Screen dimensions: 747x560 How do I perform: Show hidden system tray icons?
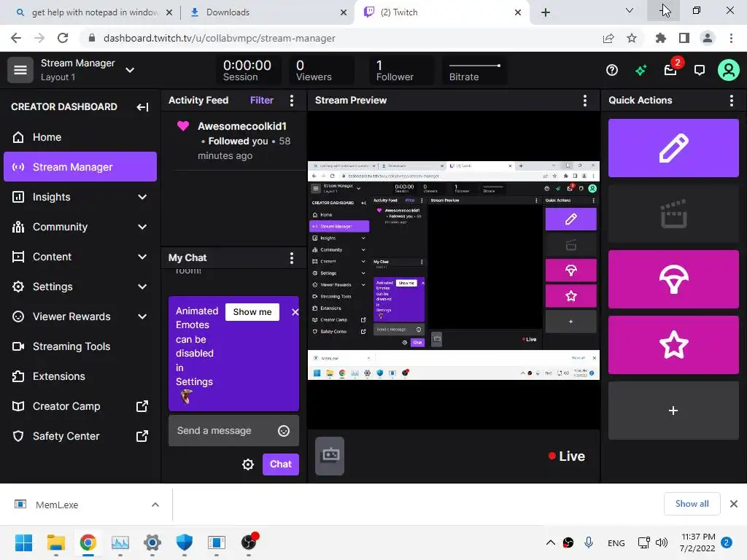pos(550,542)
